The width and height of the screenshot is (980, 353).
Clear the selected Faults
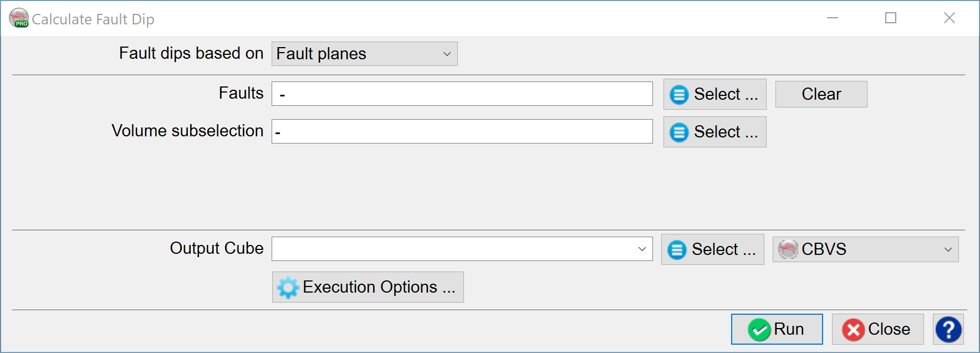[820, 94]
